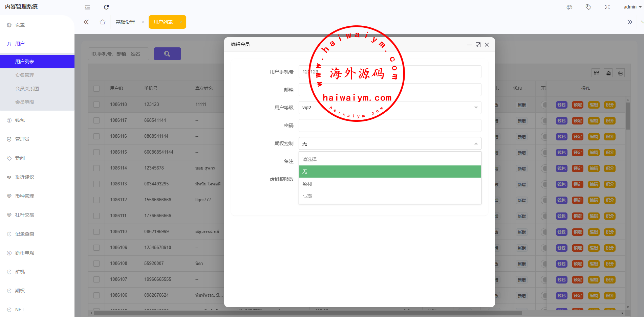
Task: Check the box for user 1086117
Action: click(96, 120)
